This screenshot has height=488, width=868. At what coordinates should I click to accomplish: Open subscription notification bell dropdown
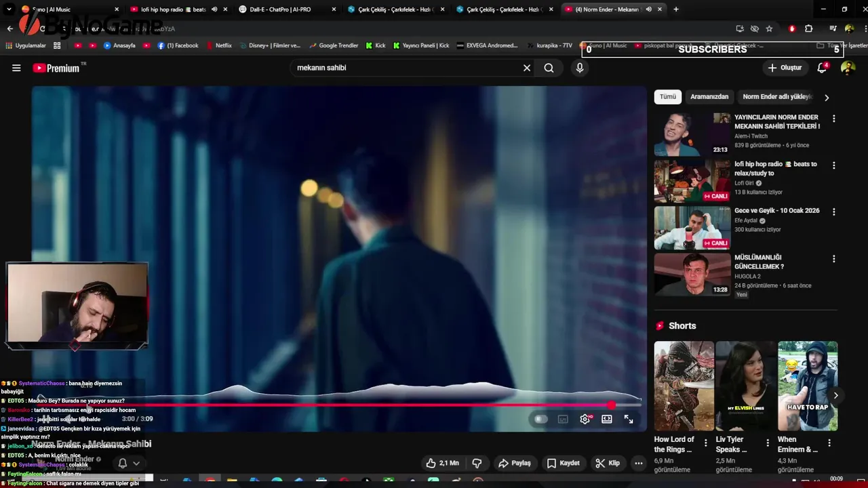coord(129,464)
